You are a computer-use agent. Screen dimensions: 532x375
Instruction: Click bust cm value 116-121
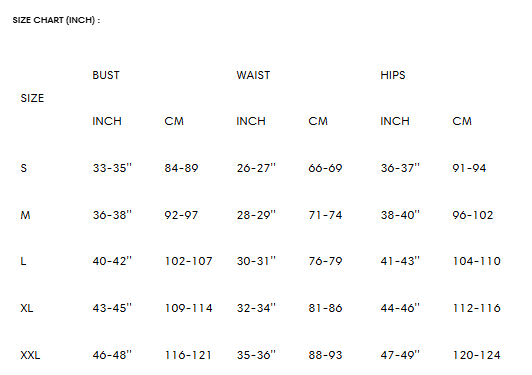click(x=188, y=355)
